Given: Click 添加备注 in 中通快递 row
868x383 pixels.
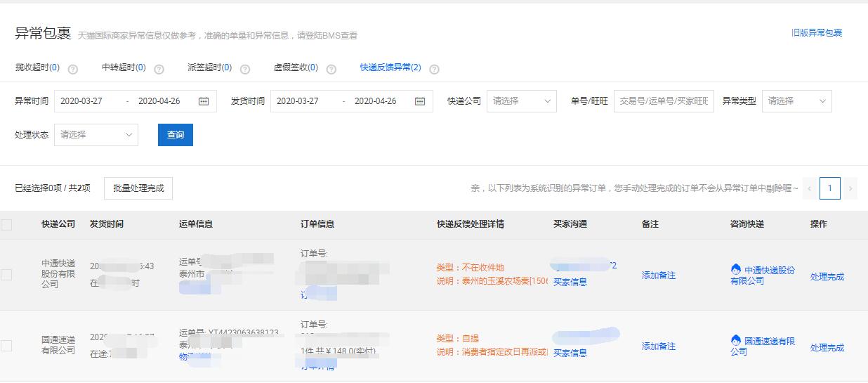Looking at the screenshot, I should [x=659, y=275].
